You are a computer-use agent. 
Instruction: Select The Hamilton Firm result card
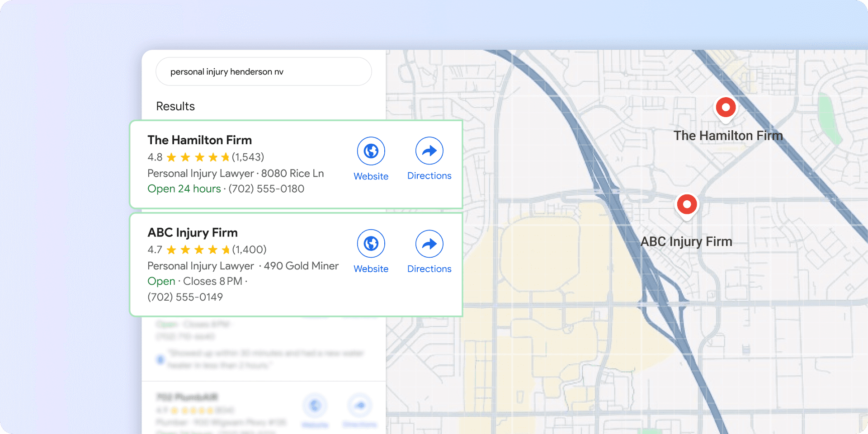(296, 164)
